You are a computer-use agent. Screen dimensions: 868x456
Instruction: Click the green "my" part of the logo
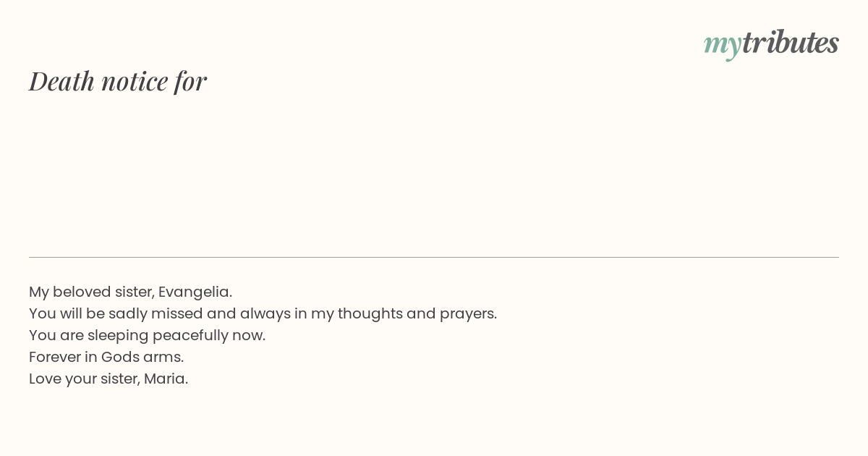(x=723, y=46)
